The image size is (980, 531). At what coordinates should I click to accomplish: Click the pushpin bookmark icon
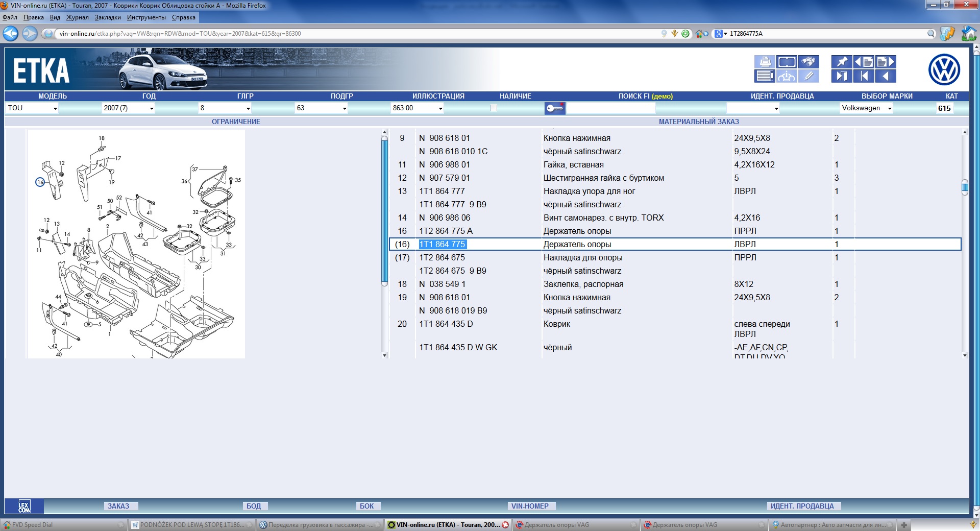(842, 62)
